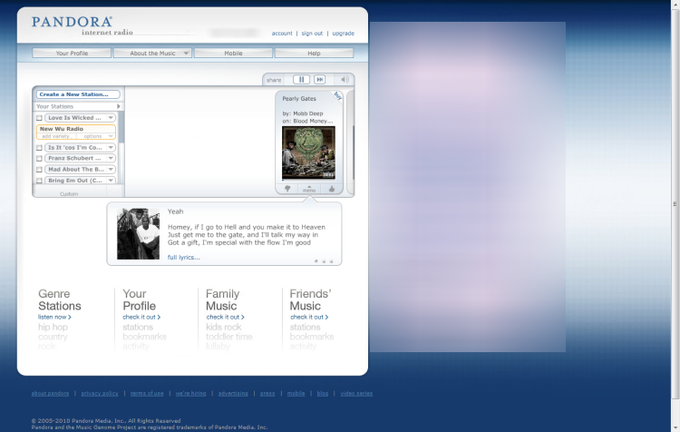Give Pearly Gates a thumbs down
Viewport: 680px width, 432px height.
pyautogui.click(x=287, y=189)
